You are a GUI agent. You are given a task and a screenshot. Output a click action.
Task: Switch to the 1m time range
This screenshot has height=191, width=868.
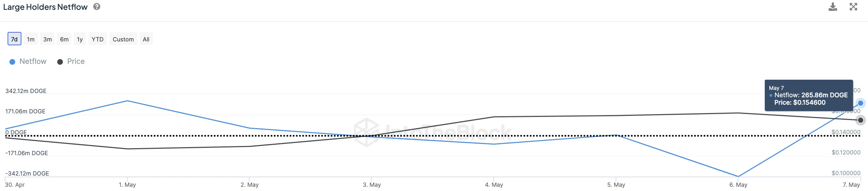click(x=31, y=39)
